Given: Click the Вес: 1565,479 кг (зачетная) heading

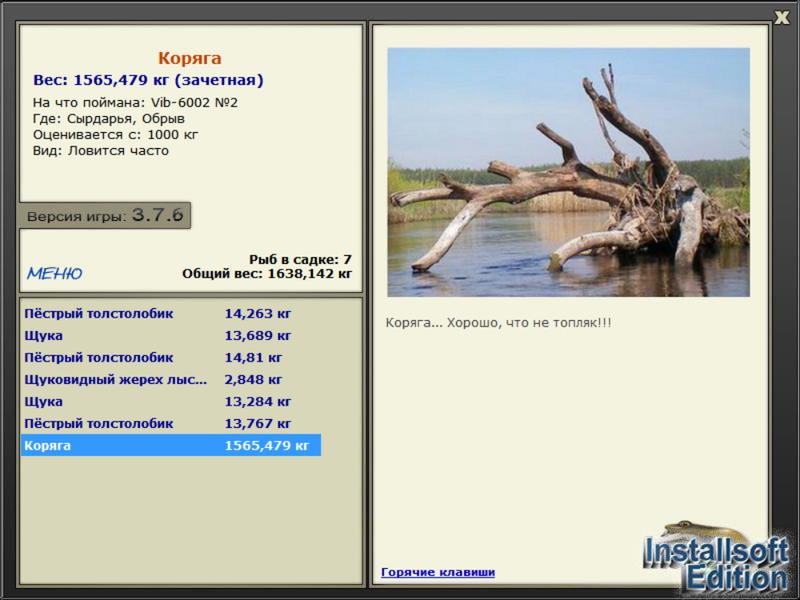Looking at the screenshot, I should point(148,80).
